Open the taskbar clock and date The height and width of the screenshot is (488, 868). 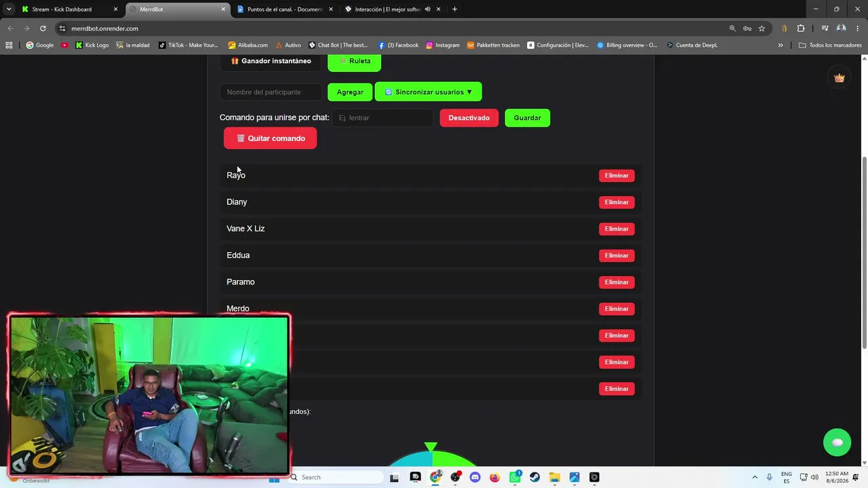tap(837, 477)
